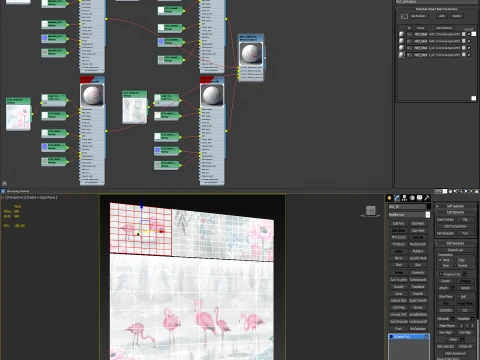The image size is (480, 360).
Task: Click third sub-material sphere icon in list
Action: [x=401, y=48]
